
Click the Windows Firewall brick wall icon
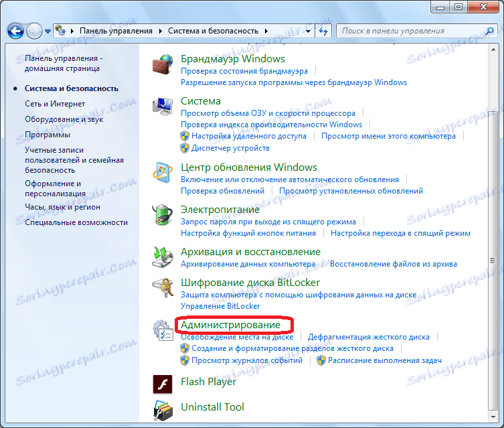[x=163, y=64]
